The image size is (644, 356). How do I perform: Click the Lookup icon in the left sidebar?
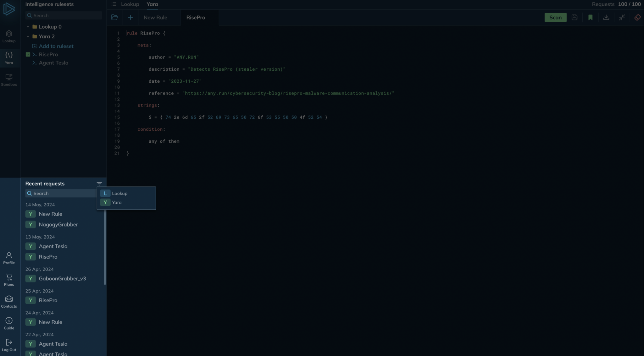pyautogui.click(x=9, y=36)
